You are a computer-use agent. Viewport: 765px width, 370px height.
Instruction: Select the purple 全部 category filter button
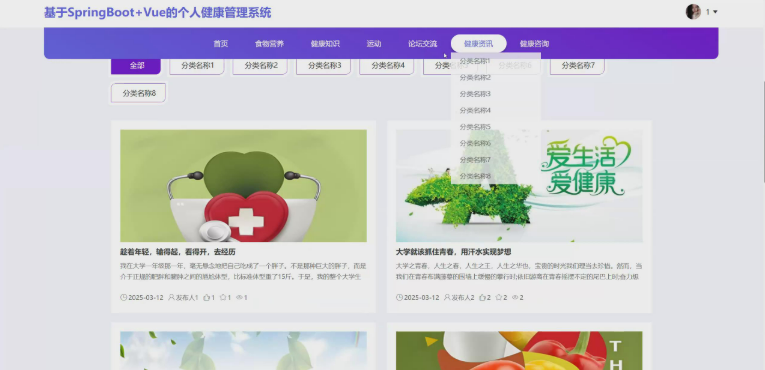136,65
